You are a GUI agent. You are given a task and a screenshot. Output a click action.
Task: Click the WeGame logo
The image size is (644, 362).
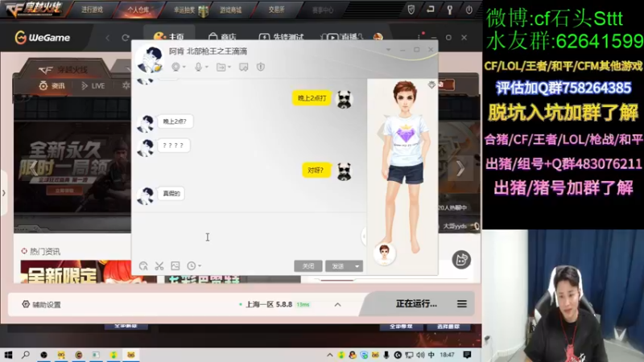point(43,37)
